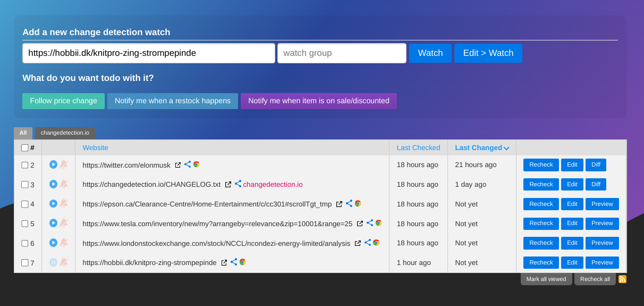The image size is (644, 306).
Task: Switch to the All tab
Action: click(23, 133)
